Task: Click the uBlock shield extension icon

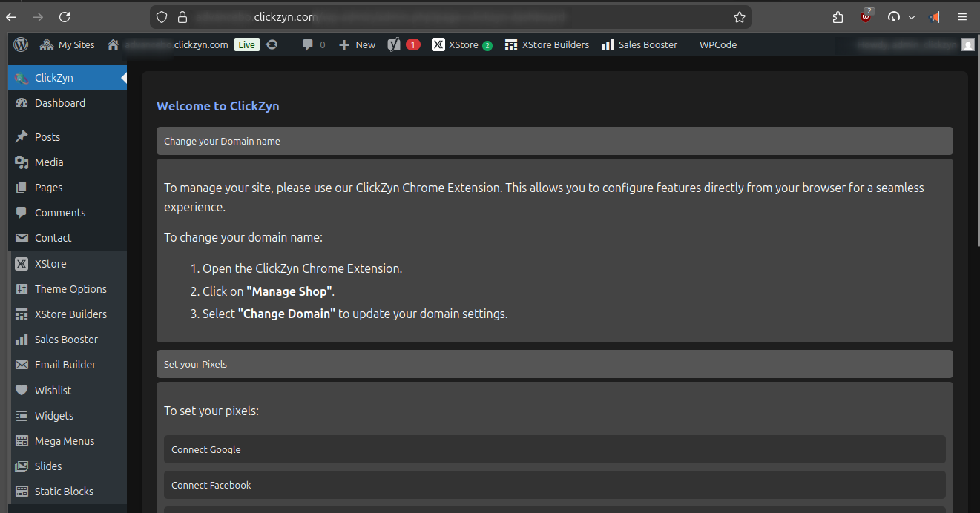Action: pos(866,17)
